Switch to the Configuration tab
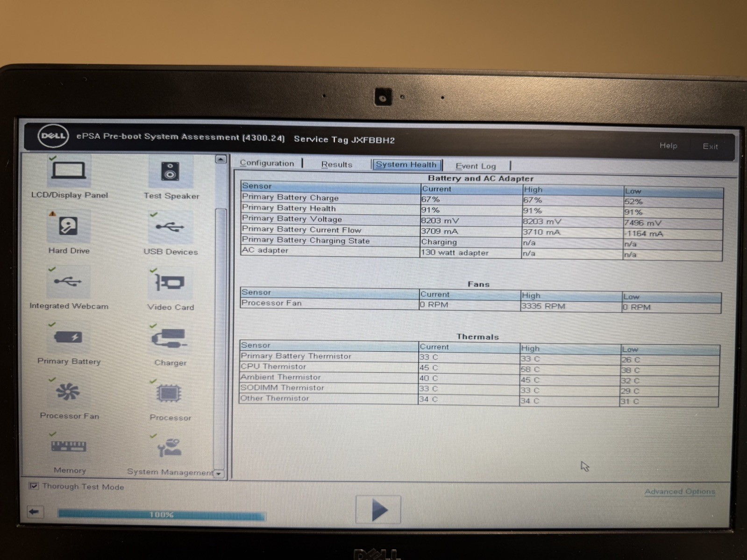This screenshot has height=560, width=747. 267,163
